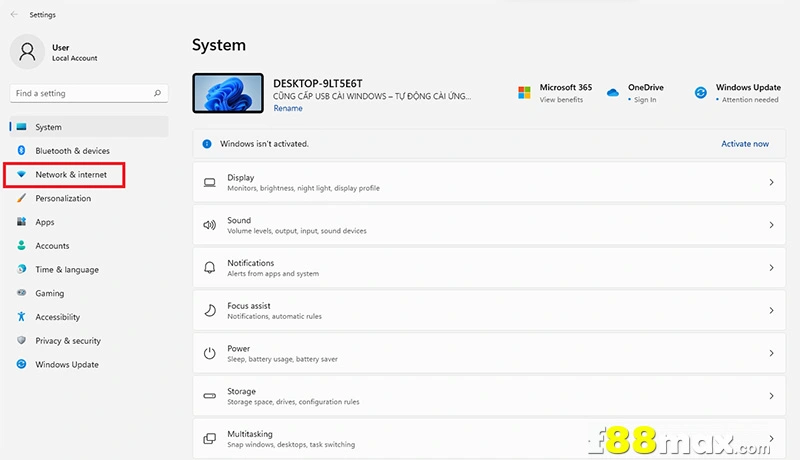The image size is (800, 460).
Task: Click the Gaming controller icon
Action: point(21,293)
